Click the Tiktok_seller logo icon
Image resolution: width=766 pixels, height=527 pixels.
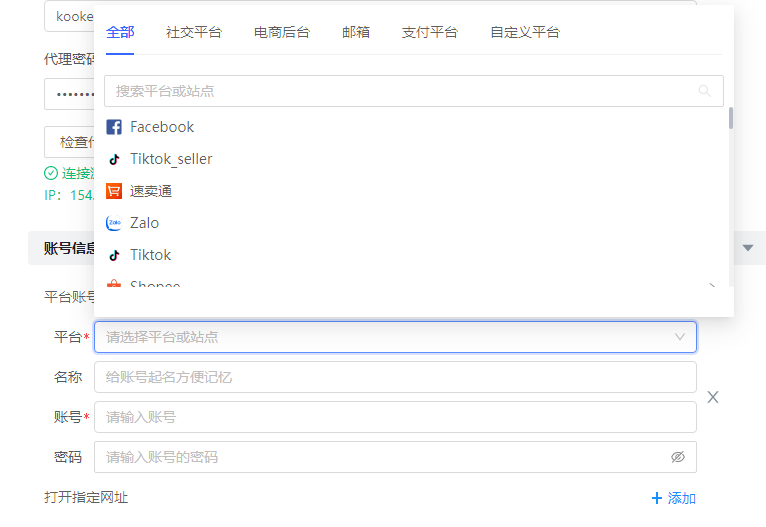114,159
